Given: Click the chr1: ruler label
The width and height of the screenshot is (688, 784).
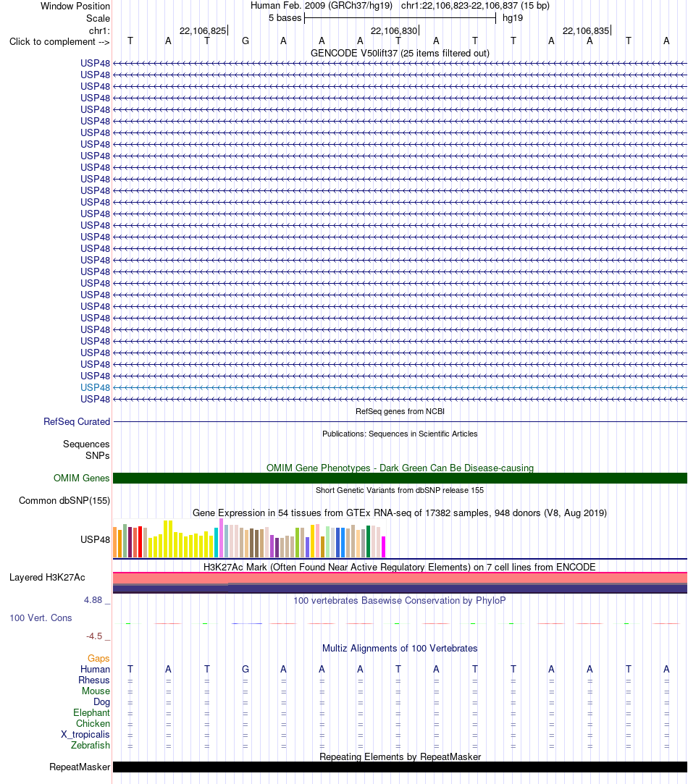Looking at the screenshot, I should pyautogui.click(x=99, y=31).
